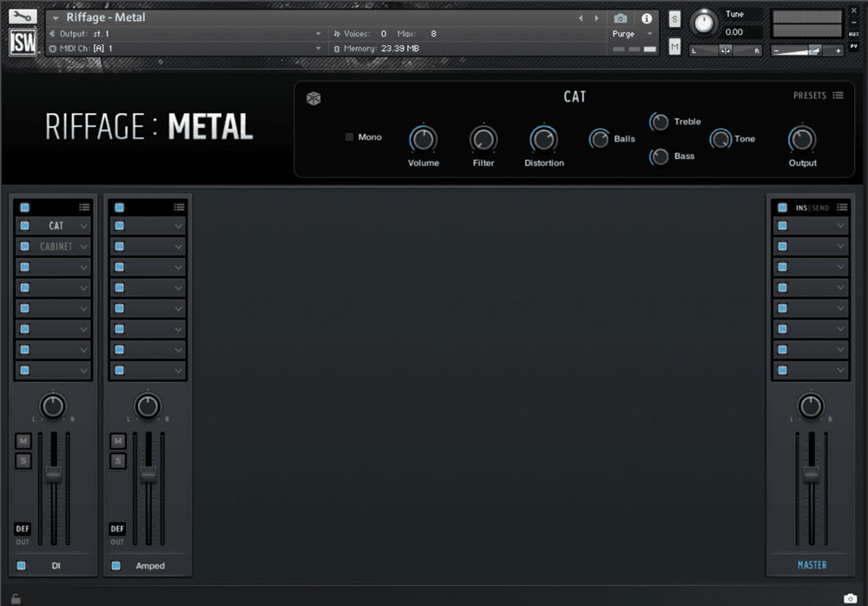Switch to the SEND tab on Master
The width and height of the screenshot is (868, 606).
pos(820,207)
